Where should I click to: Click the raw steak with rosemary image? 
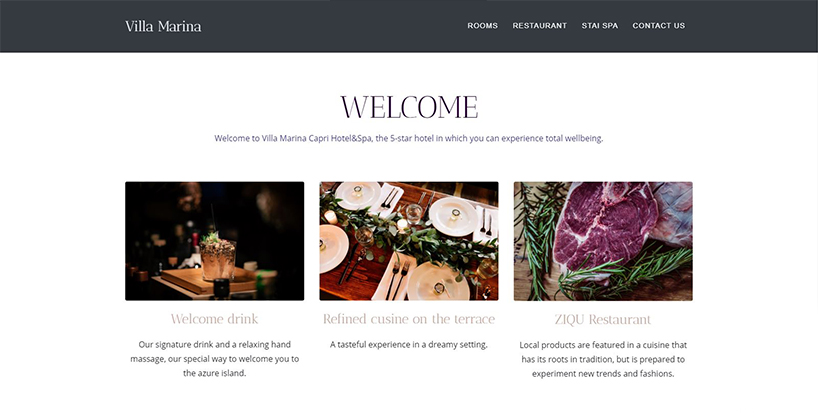tap(603, 241)
